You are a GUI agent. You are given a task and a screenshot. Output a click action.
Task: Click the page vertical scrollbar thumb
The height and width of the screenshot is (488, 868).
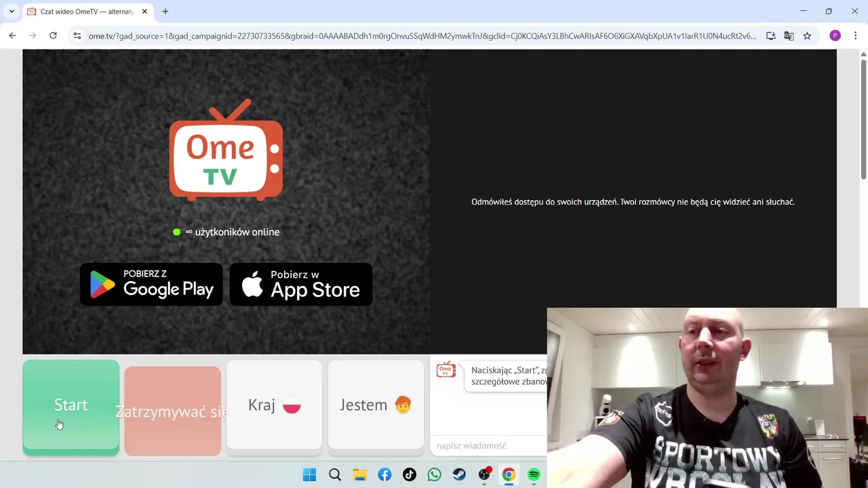click(x=863, y=119)
